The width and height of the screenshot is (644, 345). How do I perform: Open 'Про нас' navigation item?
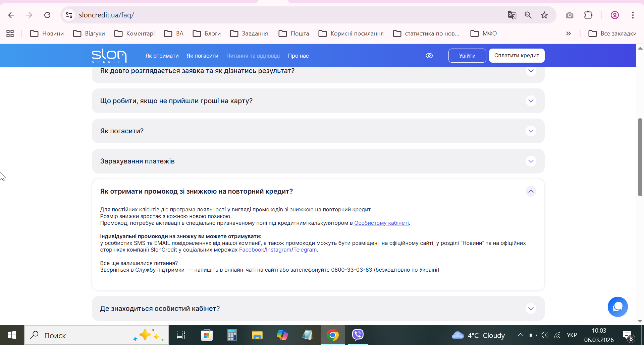click(x=298, y=56)
